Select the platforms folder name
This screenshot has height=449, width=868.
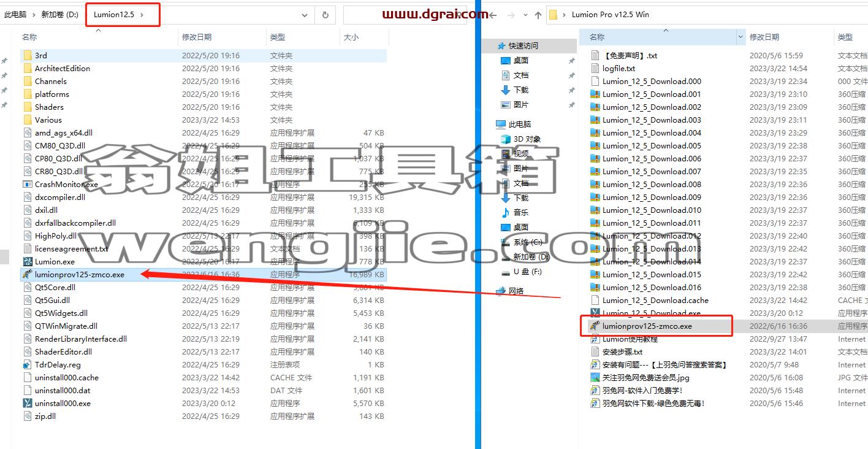[x=52, y=94]
